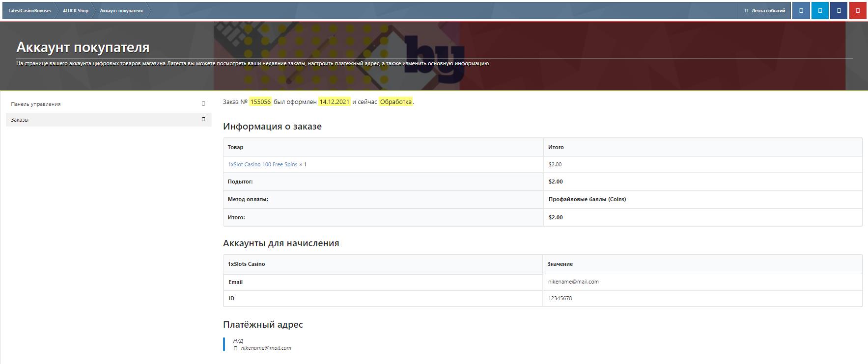Open 1xSlot Casino 100 Free Spins product link
This screenshot has width=868, height=364.
pyautogui.click(x=262, y=164)
